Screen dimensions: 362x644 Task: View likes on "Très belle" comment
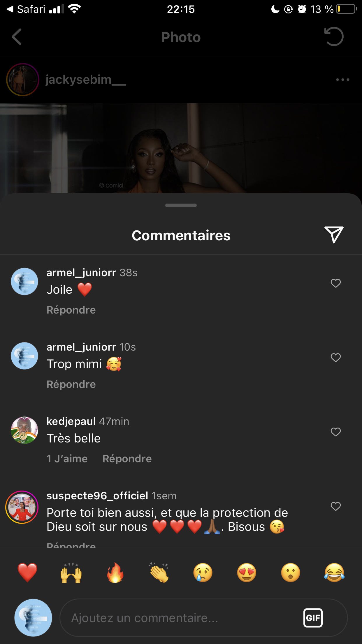pos(67,459)
